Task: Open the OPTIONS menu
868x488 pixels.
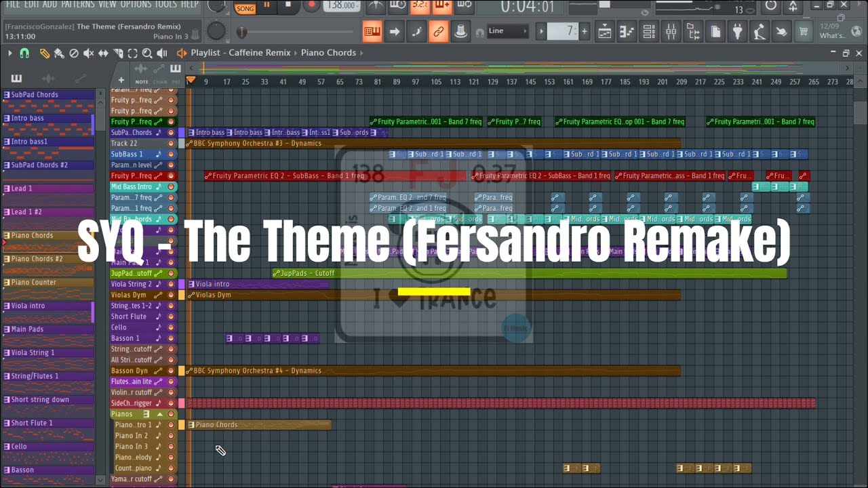Action: click(x=136, y=4)
